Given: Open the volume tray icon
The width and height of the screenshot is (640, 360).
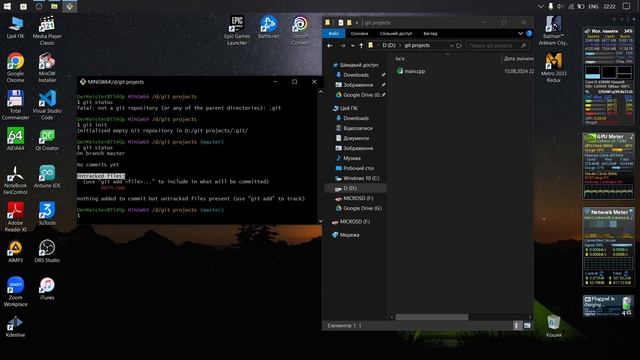Looking at the screenshot, I should point(560,7).
